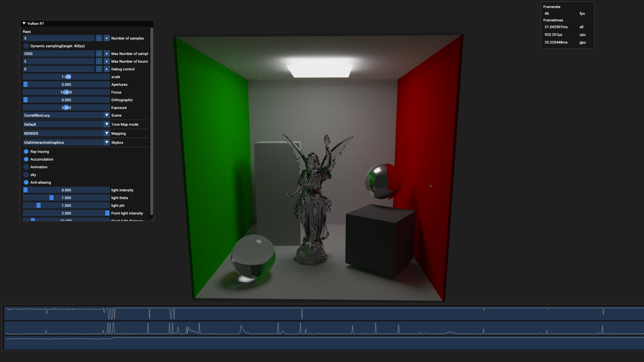Increase Number of samples with plus button
This screenshot has width=644, height=362.
coord(106,38)
